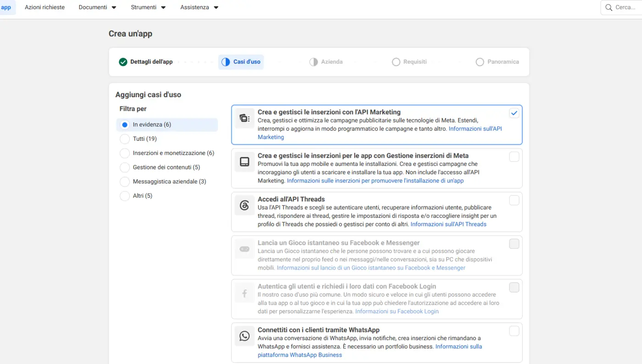Screen dimensions: 642x364
Task: Check the Gestione inserzioni di Meta checkbox
Action: click(x=514, y=157)
